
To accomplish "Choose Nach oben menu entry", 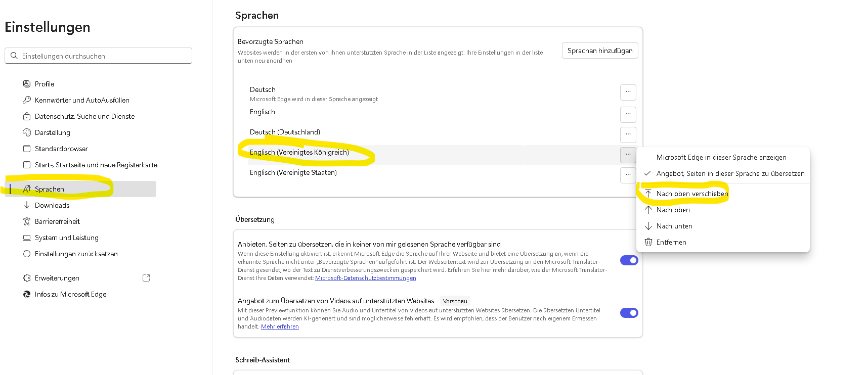I will (723, 210).
